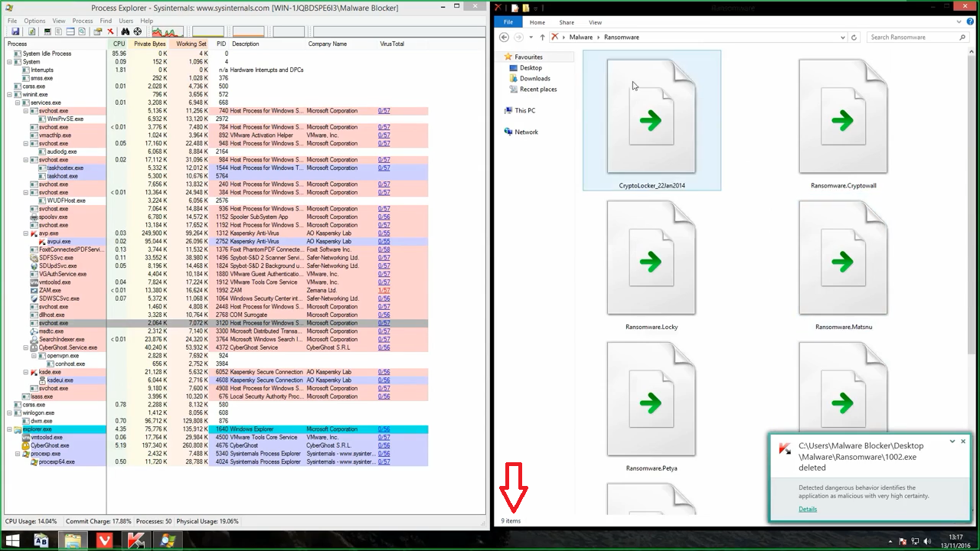Switch to the Home ribbon tab
Screen dimensions: 980x551
click(537, 22)
